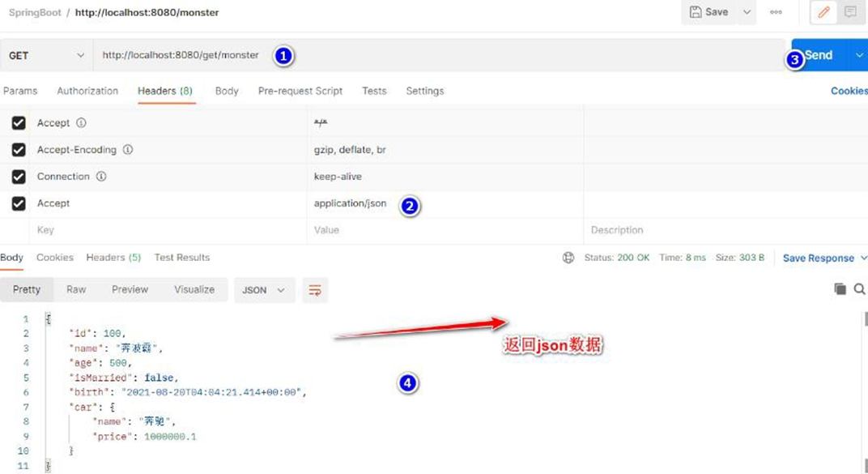868x474 pixels.
Task: Copy response with the copy icon
Action: (840, 289)
